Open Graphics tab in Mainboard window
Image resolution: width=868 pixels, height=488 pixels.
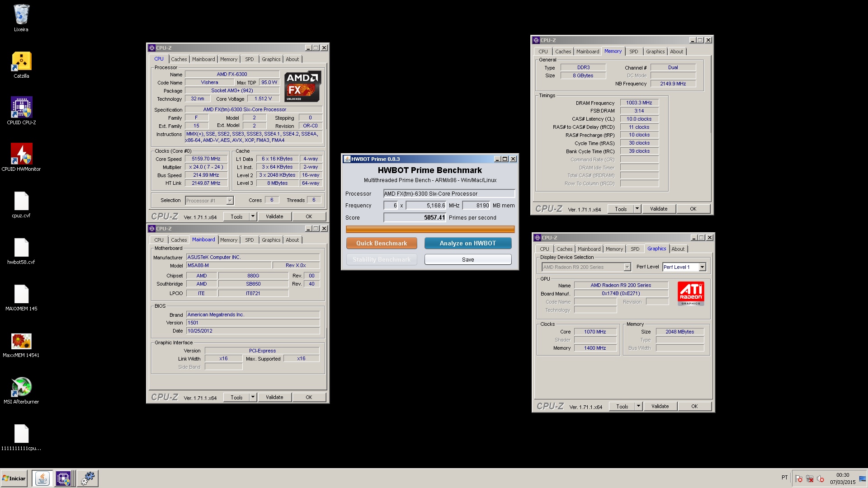point(271,240)
